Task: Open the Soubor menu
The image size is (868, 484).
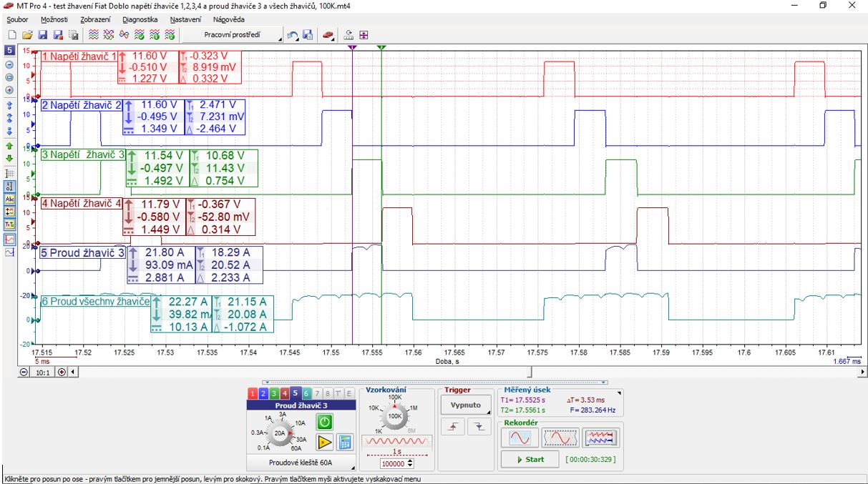Action: 17,19
